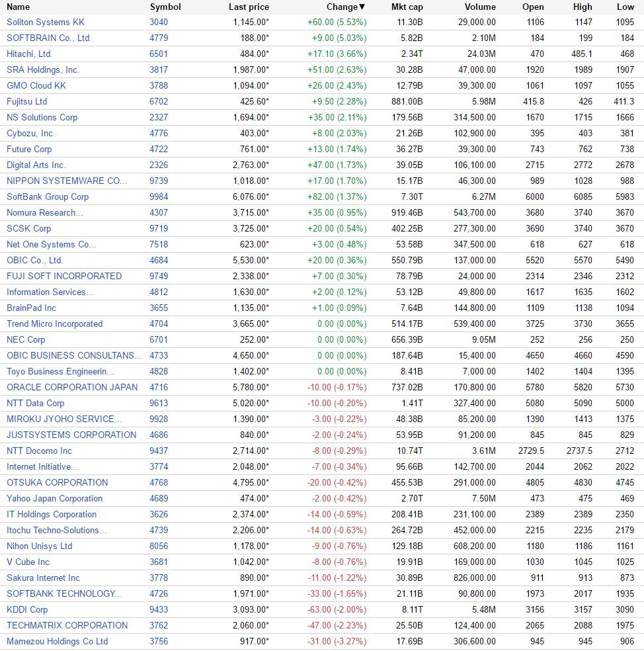Open Hitachi, Ltd. company link
Viewport: 644px width, 651px height.
click(30, 54)
